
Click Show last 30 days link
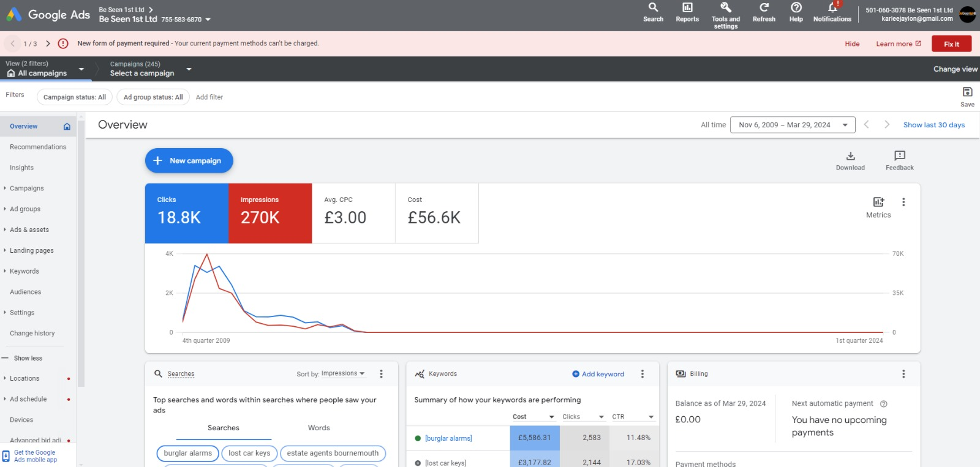pos(933,125)
